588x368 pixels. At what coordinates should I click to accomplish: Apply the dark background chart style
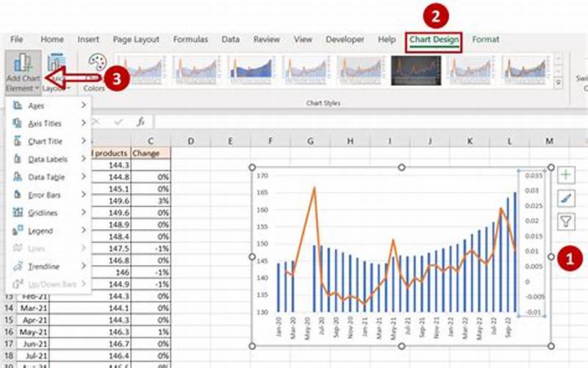tap(416, 71)
